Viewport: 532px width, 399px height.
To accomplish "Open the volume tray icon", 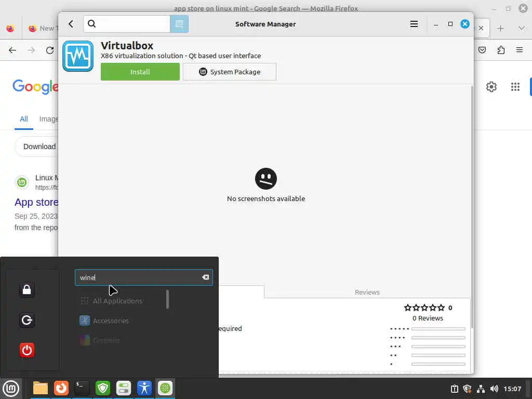I will point(494,389).
